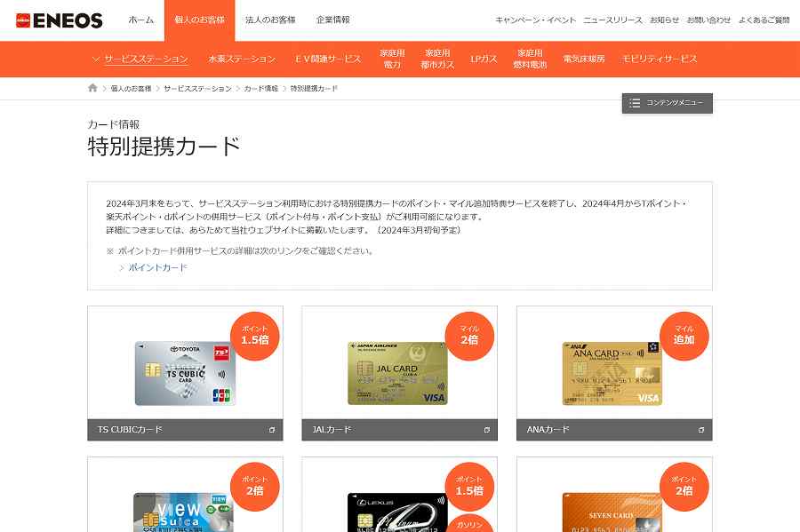Click the ポイント1.5倍 badge on TS CUBIC card

(254, 336)
